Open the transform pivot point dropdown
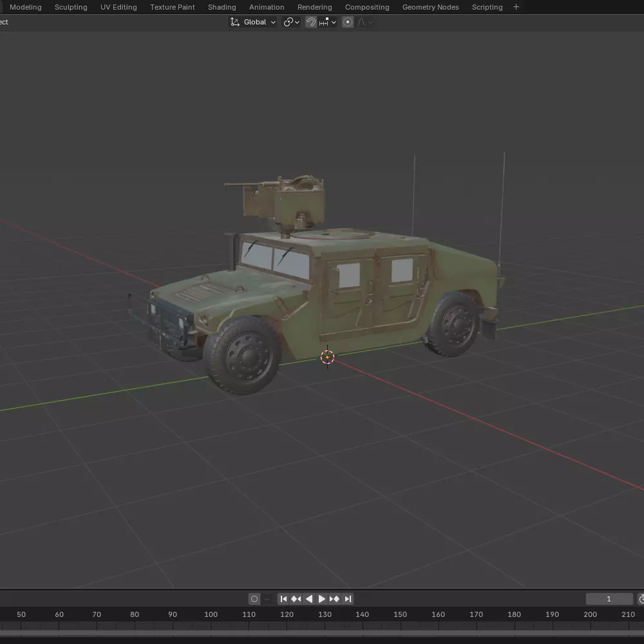Image resolution: width=644 pixels, height=644 pixels. [x=291, y=22]
